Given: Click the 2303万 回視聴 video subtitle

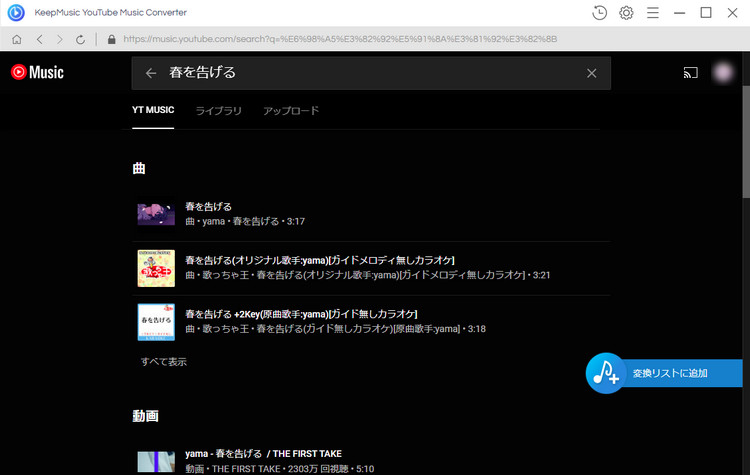Looking at the screenshot, I should point(280,469).
